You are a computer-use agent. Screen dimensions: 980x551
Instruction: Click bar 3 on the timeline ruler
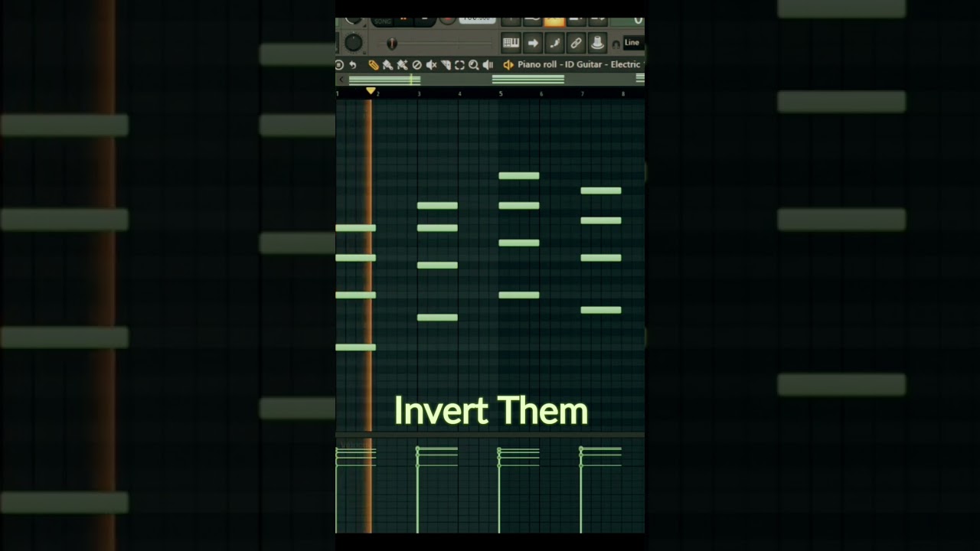(x=419, y=93)
